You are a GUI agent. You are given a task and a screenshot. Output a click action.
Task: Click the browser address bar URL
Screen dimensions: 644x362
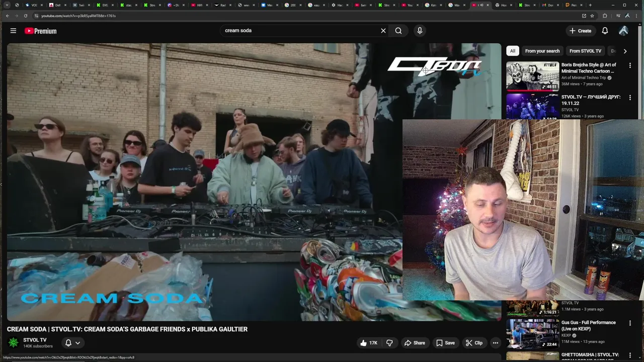[78, 16]
